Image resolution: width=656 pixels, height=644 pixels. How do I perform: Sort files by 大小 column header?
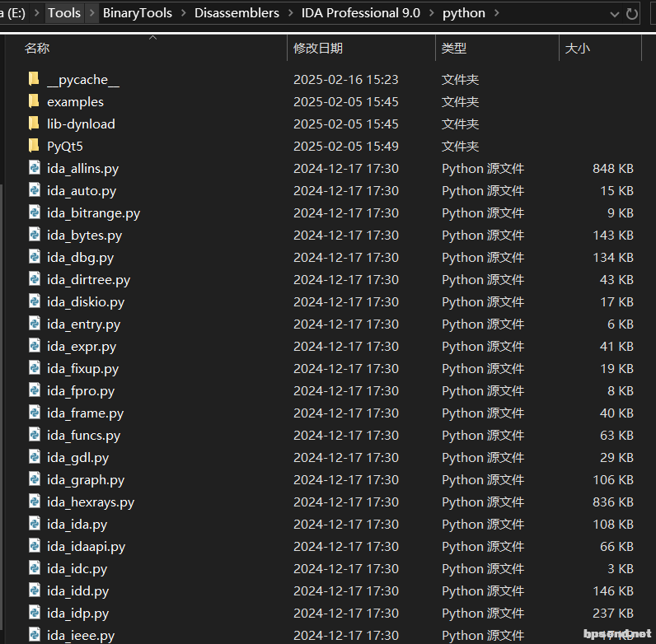tap(600, 49)
